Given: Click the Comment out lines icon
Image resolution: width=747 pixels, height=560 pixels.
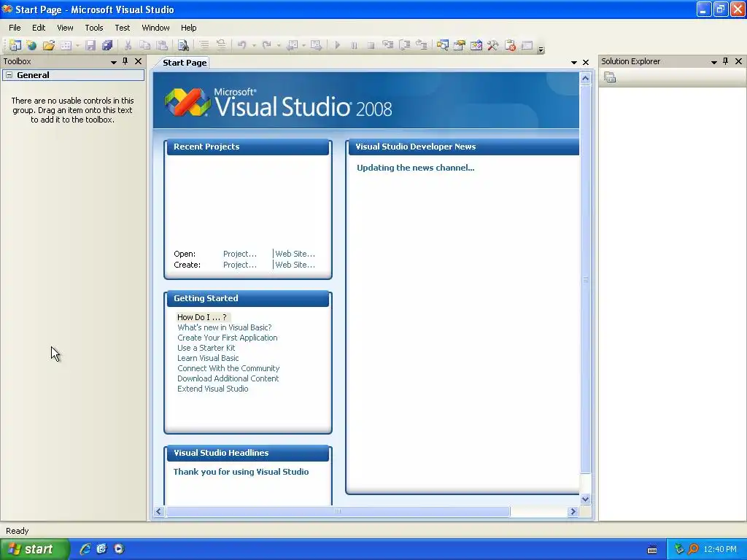Looking at the screenshot, I should click(204, 45).
